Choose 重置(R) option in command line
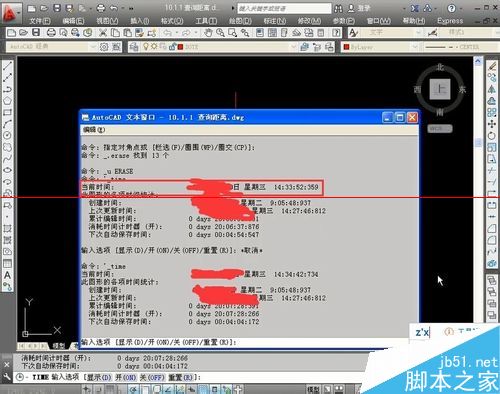Image resolution: width=500 pixels, height=394 pixels. tap(180, 377)
